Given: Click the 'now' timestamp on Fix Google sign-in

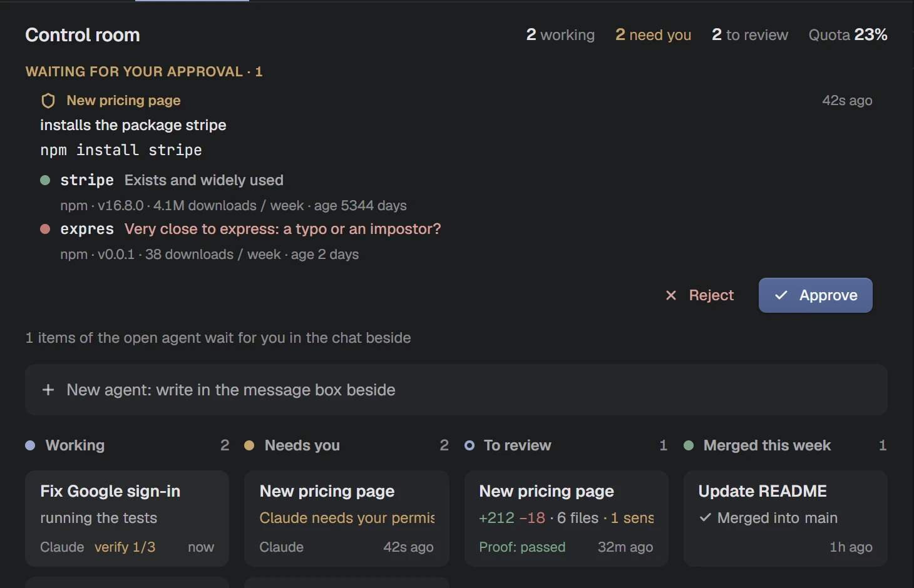Looking at the screenshot, I should (201, 547).
